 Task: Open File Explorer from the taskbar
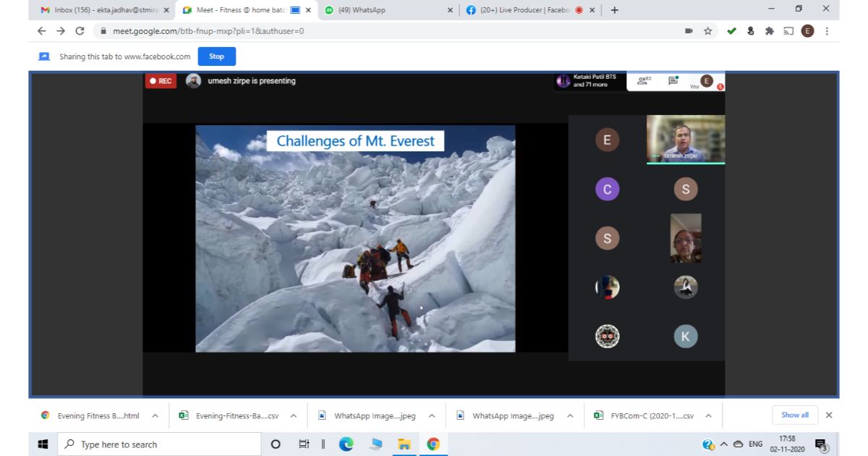click(x=404, y=444)
